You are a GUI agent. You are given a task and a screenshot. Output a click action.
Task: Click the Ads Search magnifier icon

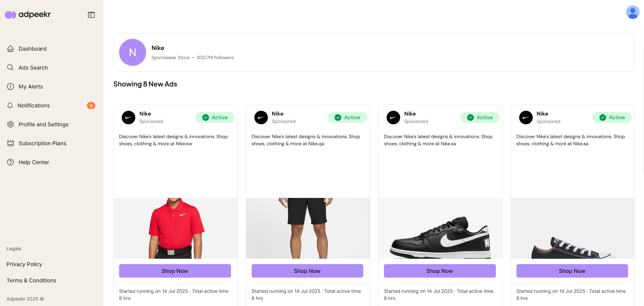click(x=10, y=68)
